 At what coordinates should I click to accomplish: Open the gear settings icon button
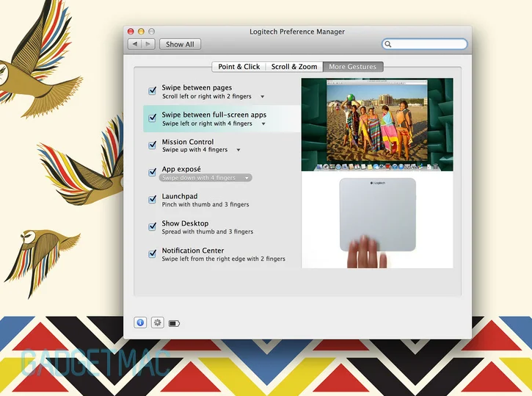158,323
